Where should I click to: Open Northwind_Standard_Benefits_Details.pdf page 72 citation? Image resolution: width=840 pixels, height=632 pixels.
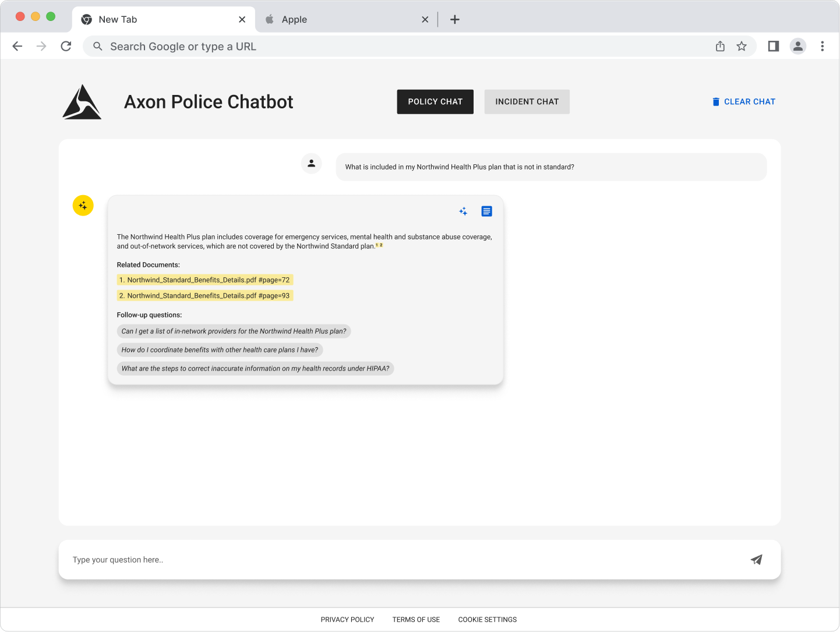click(x=205, y=280)
